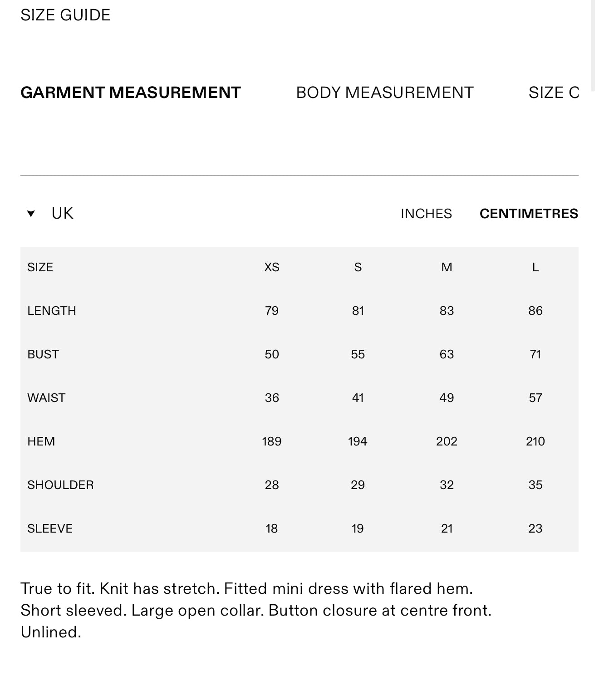Select the L size column header
The width and height of the screenshot is (599, 700).
[535, 267]
